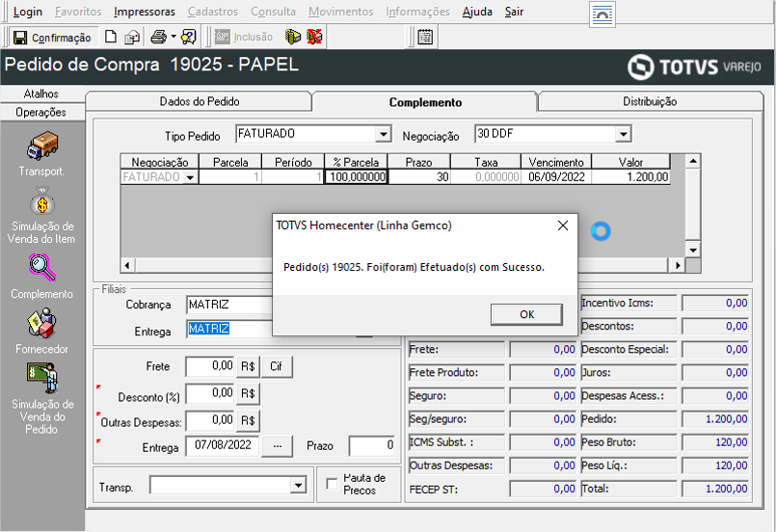
Task: Click the grid left scroll arrow
Action: pyautogui.click(x=127, y=265)
